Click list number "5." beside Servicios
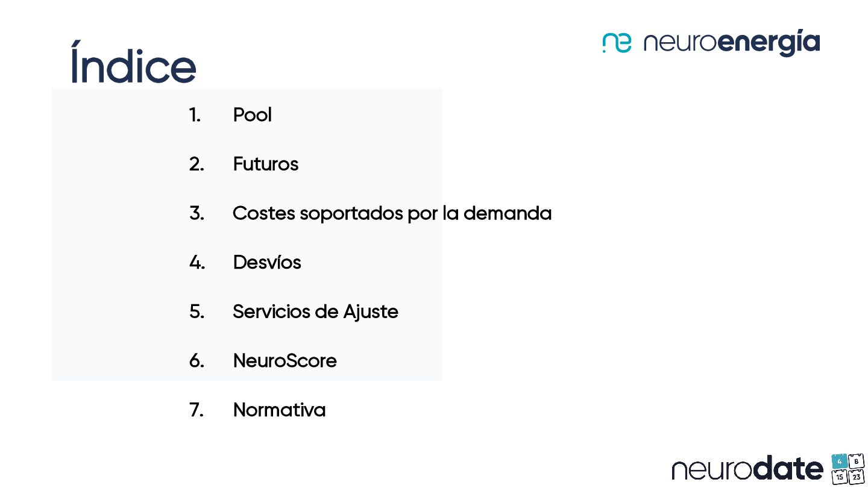This screenshot has height=488, width=868. pos(197,311)
